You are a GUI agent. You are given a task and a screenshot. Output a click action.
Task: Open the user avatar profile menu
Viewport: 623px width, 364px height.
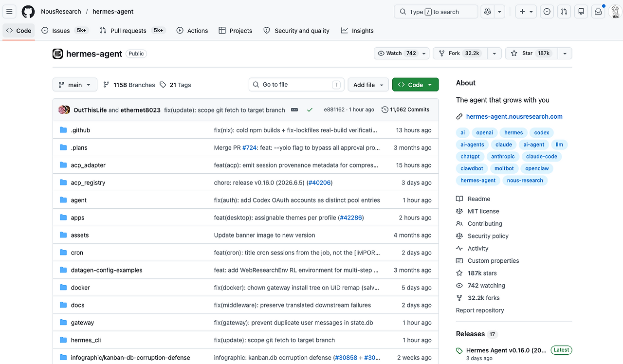pyautogui.click(x=615, y=12)
